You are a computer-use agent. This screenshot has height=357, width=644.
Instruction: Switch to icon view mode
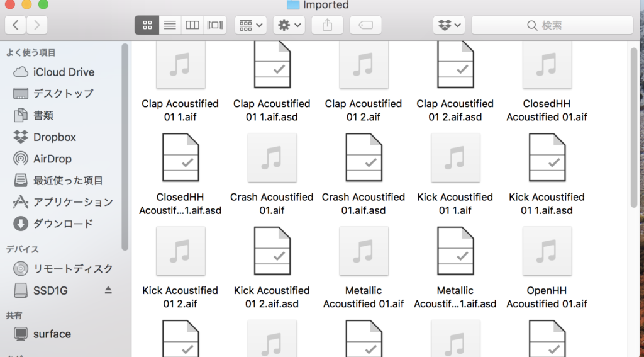pos(147,25)
